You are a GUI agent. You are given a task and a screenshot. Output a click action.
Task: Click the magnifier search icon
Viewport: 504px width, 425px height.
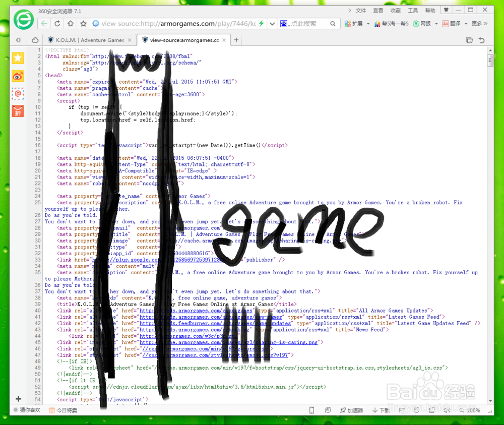point(333,24)
